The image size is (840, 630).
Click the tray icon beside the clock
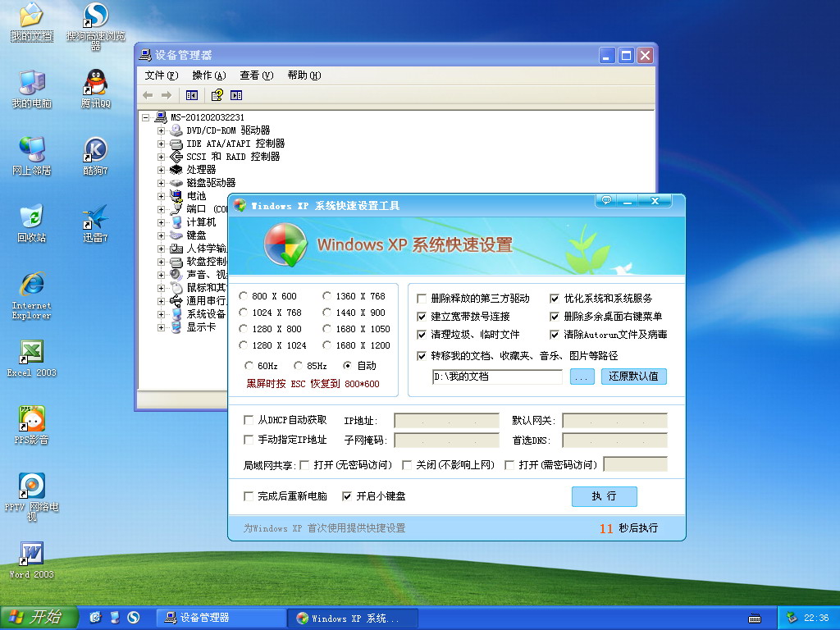coord(792,618)
